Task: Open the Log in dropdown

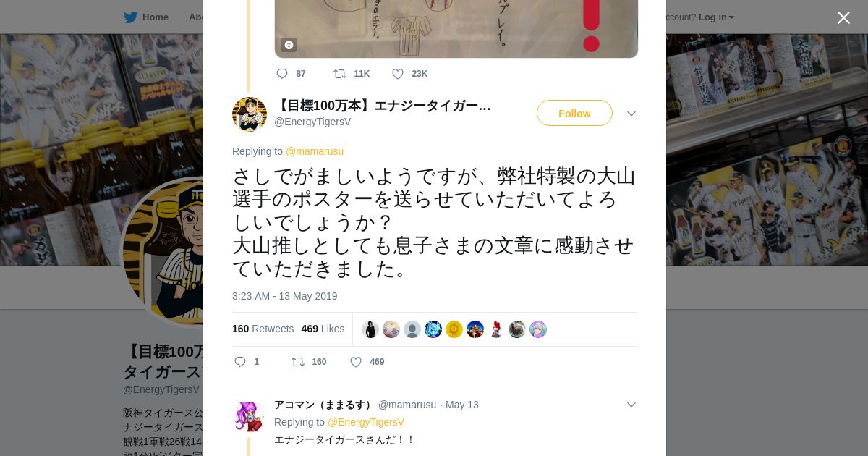Action: click(716, 17)
